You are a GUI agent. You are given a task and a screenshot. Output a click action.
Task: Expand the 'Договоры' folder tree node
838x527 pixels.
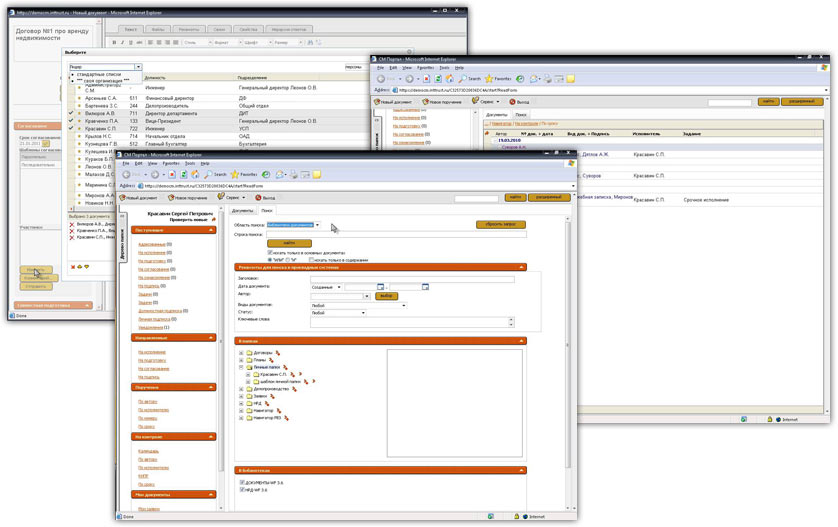coord(243,353)
